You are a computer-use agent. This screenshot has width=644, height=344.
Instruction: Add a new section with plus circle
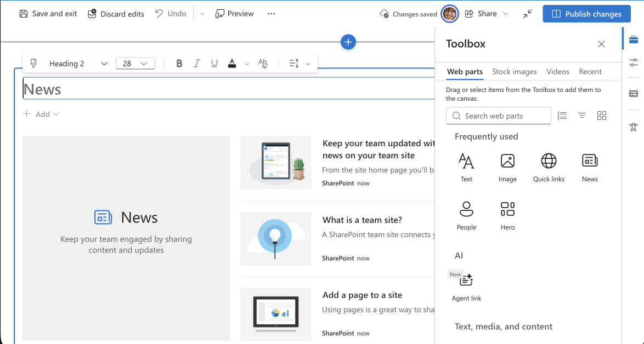click(x=348, y=42)
